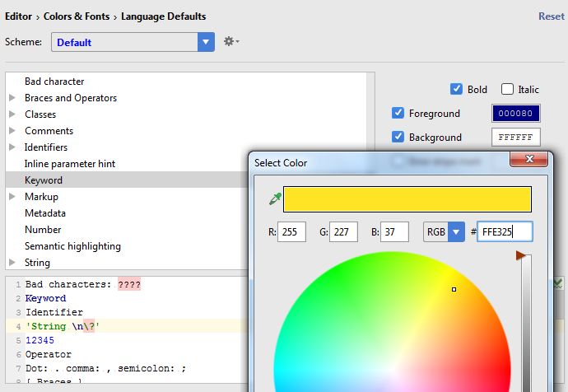
Task: Open the RGB color mode dropdown
Action: (x=456, y=232)
